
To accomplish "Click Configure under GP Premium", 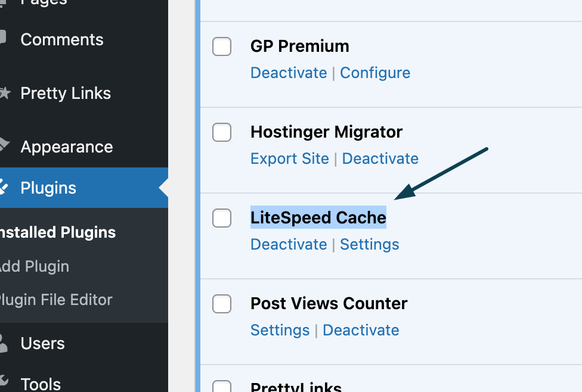I will pos(375,73).
